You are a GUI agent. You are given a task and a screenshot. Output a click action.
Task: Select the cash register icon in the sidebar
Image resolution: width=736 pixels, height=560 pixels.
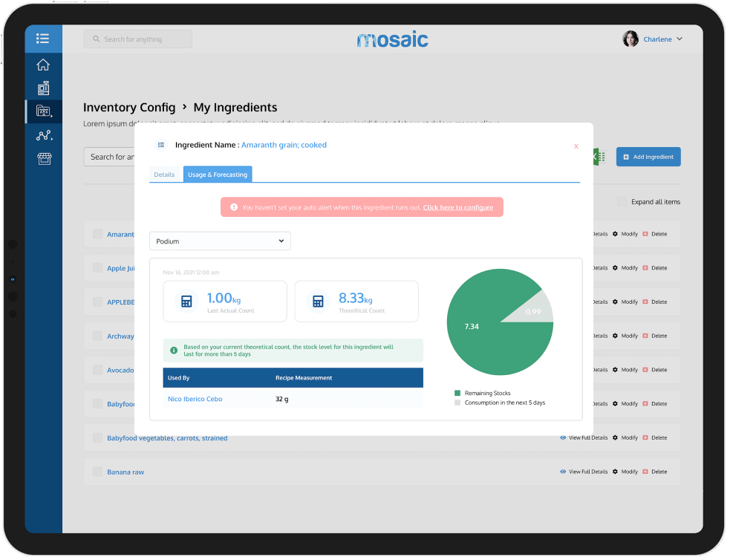click(x=42, y=88)
